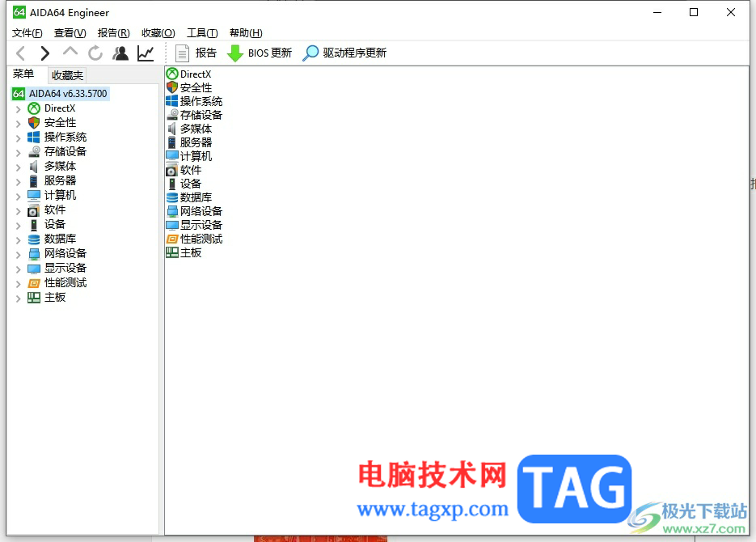The width and height of the screenshot is (756, 542).
Task: Click 操作系统 label in right pane
Action: (x=201, y=101)
